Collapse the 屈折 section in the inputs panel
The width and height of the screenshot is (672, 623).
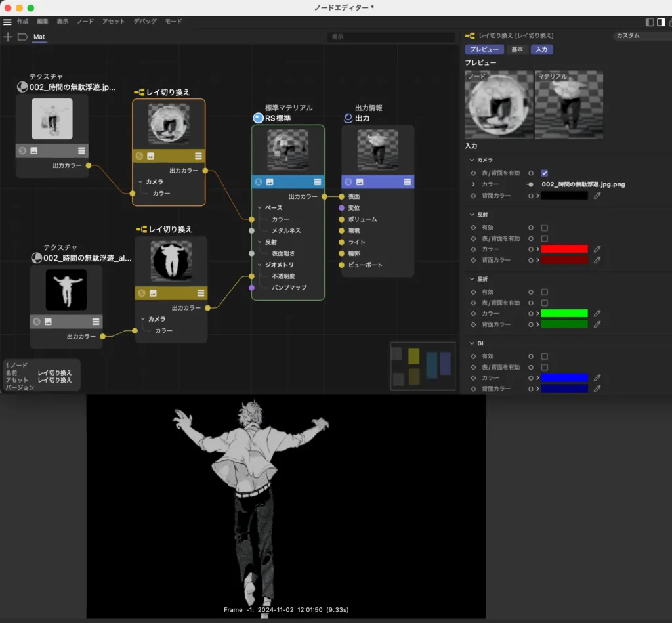click(472, 279)
